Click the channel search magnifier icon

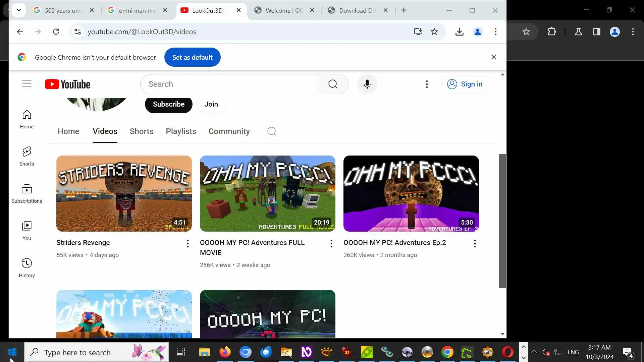(272, 131)
